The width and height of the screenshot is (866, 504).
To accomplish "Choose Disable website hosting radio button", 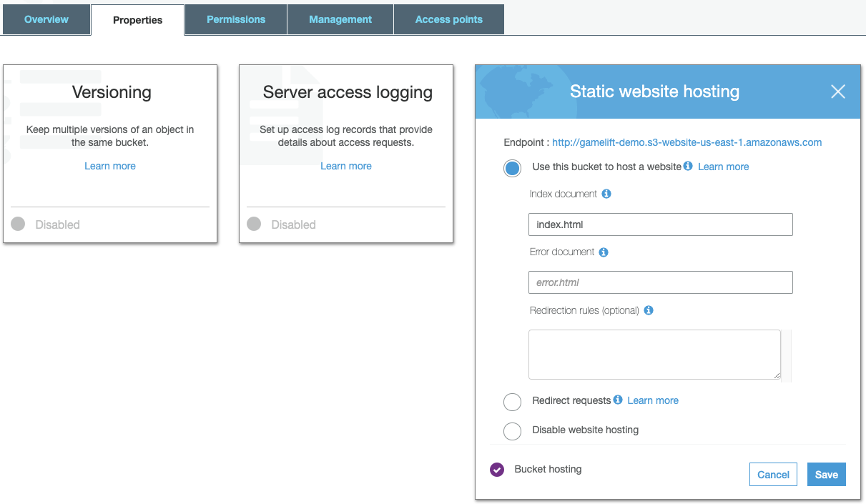I will (513, 431).
